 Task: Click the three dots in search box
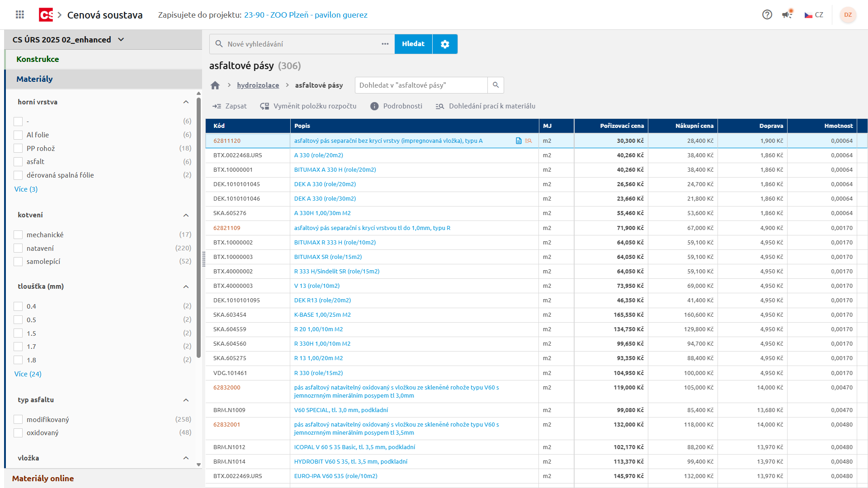385,44
